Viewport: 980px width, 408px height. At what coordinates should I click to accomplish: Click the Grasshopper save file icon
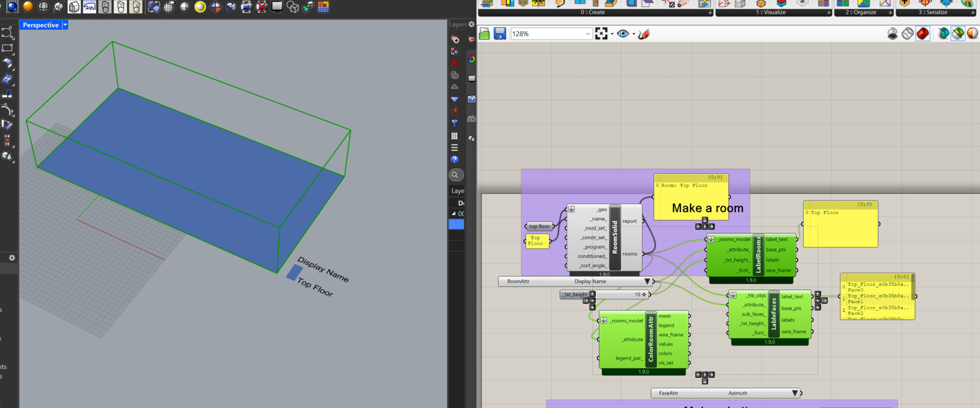coord(500,34)
